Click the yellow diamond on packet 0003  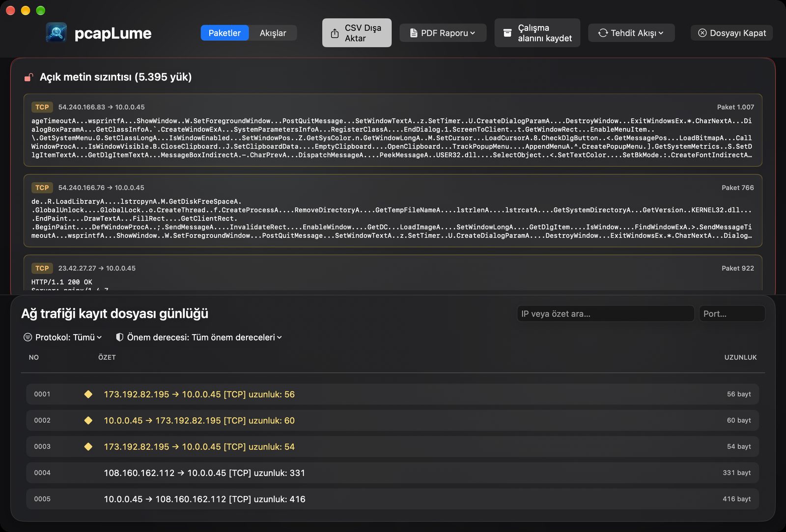click(x=88, y=447)
